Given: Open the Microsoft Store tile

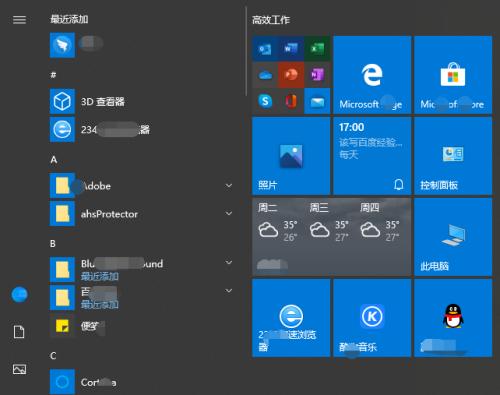Looking at the screenshot, I should coord(453,75).
